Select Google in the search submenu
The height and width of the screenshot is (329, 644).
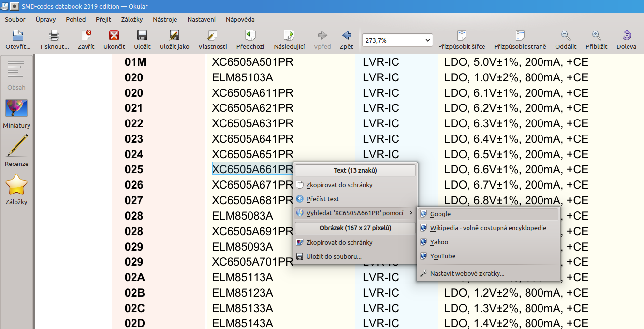[x=440, y=214]
